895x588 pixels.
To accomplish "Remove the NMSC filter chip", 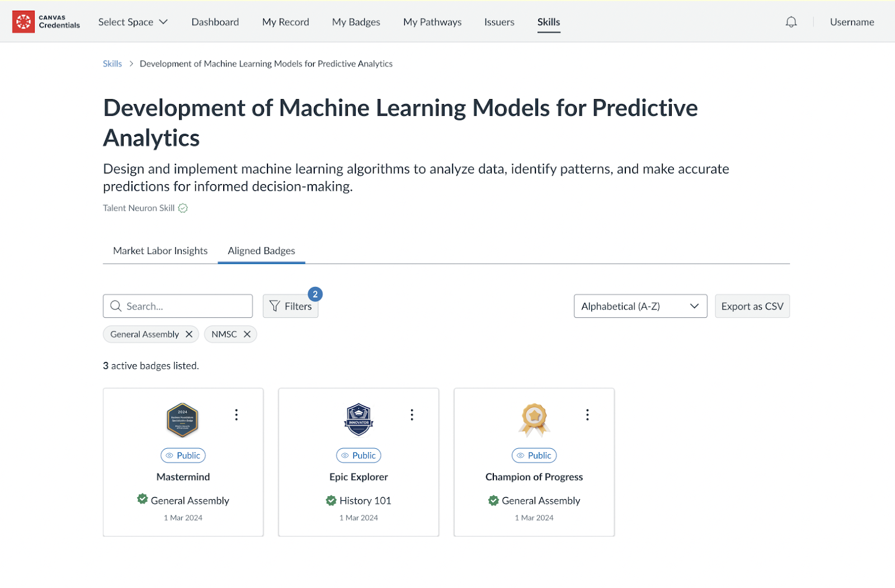I will pyautogui.click(x=247, y=334).
